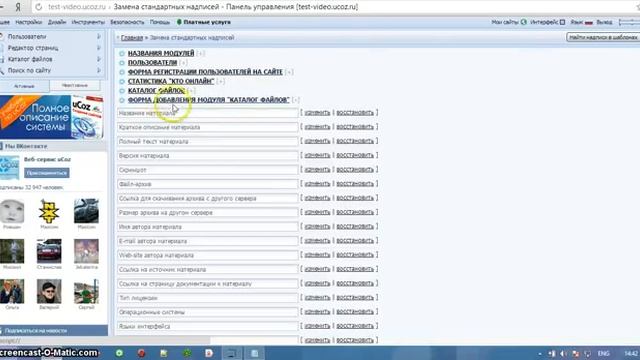Switch to the 'Активные' sidebar tab
The image size is (640, 360).
pyautogui.click(x=24, y=86)
